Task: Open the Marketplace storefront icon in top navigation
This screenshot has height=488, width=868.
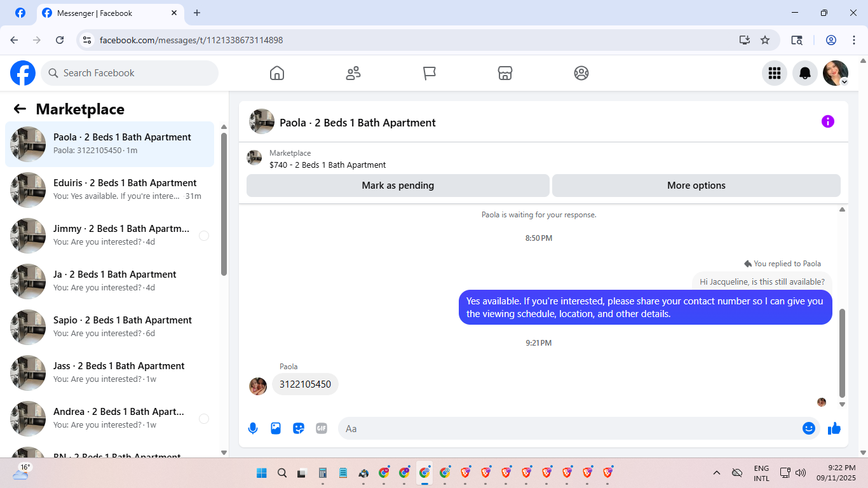Action: coord(505,73)
